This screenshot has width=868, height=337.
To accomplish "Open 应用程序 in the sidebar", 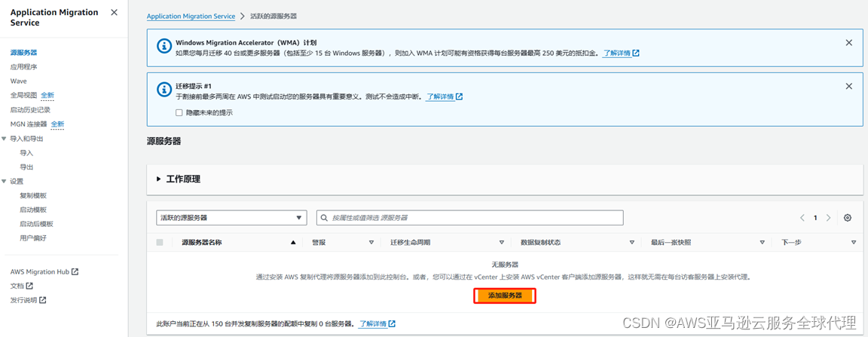I will click(x=24, y=66).
